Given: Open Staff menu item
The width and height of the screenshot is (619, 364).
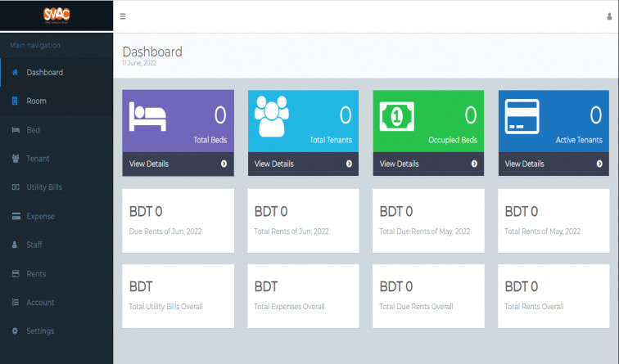Looking at the screenshot, I should click(x=56, y=245).
